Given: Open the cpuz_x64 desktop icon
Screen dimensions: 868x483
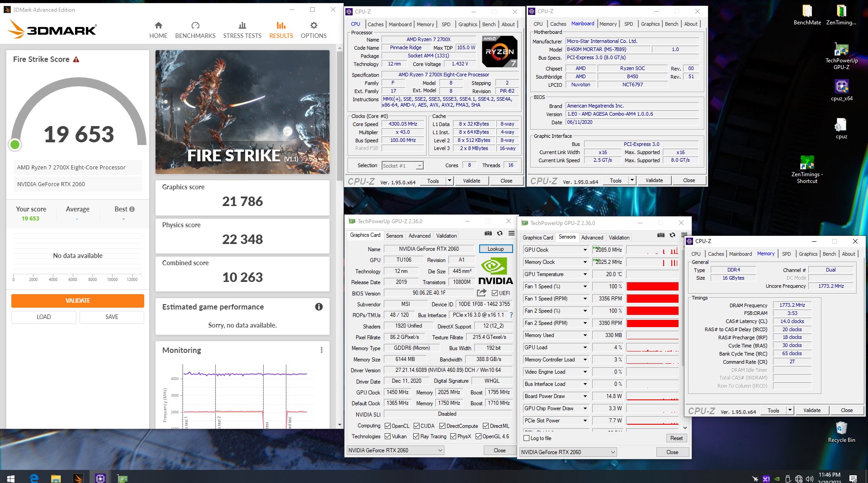Looking at the screenshot, I should pyautogui.click(x=841, y=90).
